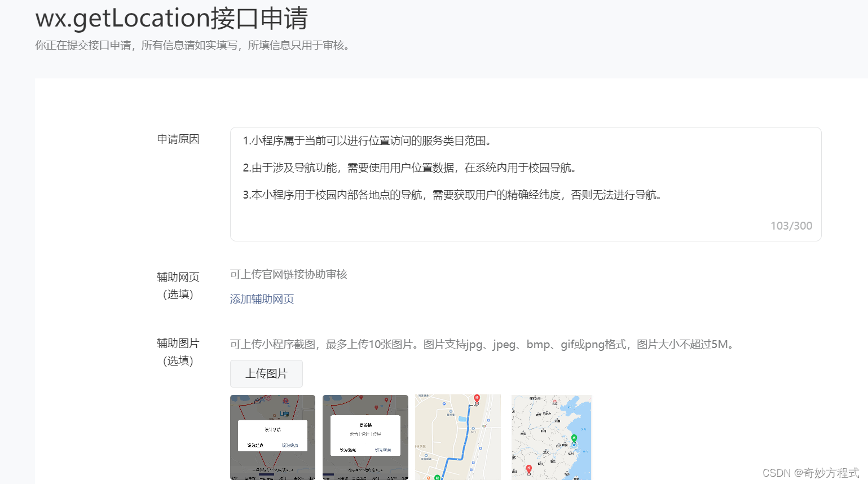Click inside the 申请原因 reason text area
Screen dimensions: 868x484
525,181
